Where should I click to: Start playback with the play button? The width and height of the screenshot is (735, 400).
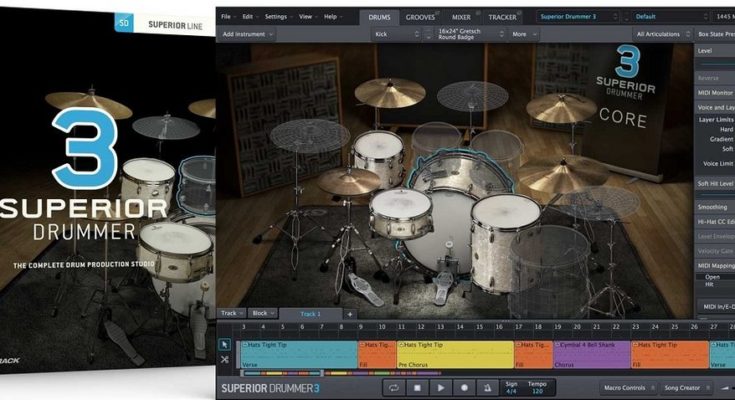click(441, 387)
